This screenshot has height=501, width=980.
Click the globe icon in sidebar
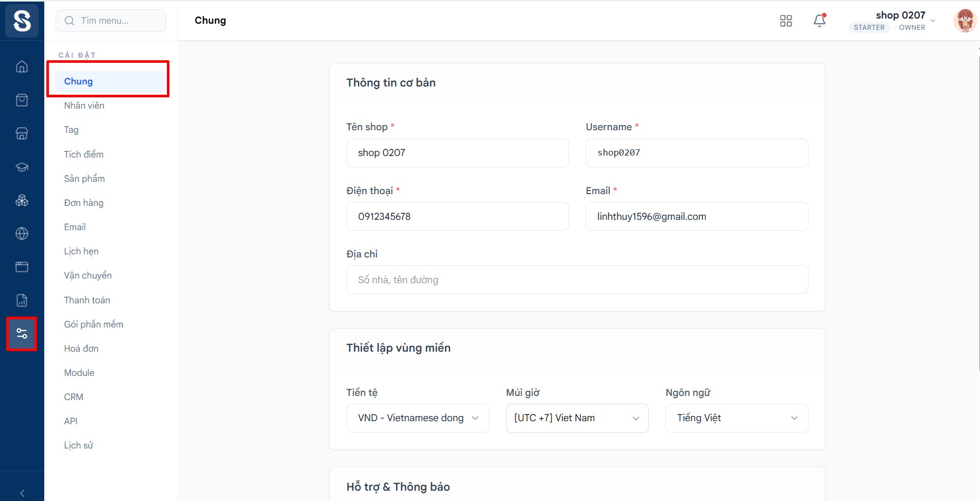point(22,234)
